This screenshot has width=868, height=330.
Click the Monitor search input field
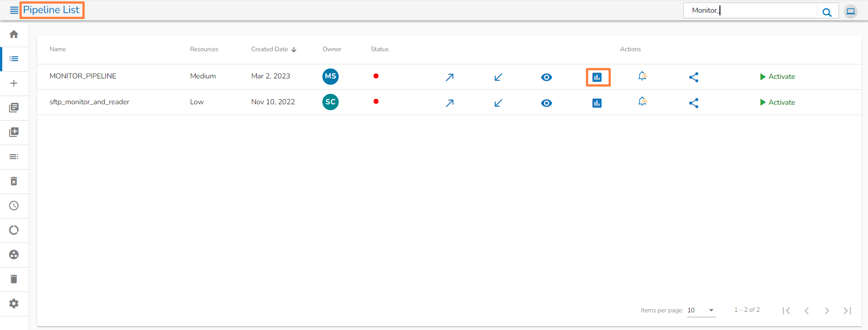click(x=751, y=10)
